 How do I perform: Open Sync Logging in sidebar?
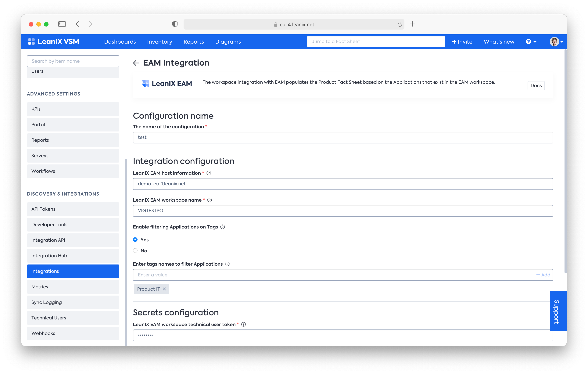(x=73, y=302)
